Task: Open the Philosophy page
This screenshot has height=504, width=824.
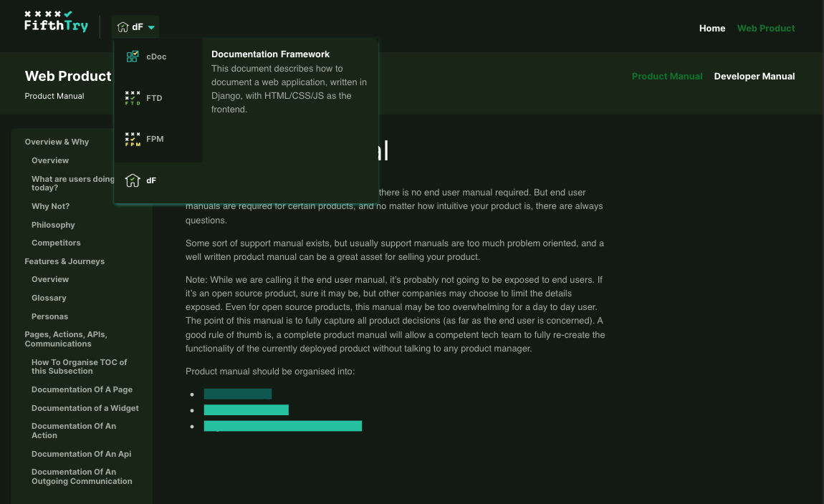Action: tap(53, 225)
